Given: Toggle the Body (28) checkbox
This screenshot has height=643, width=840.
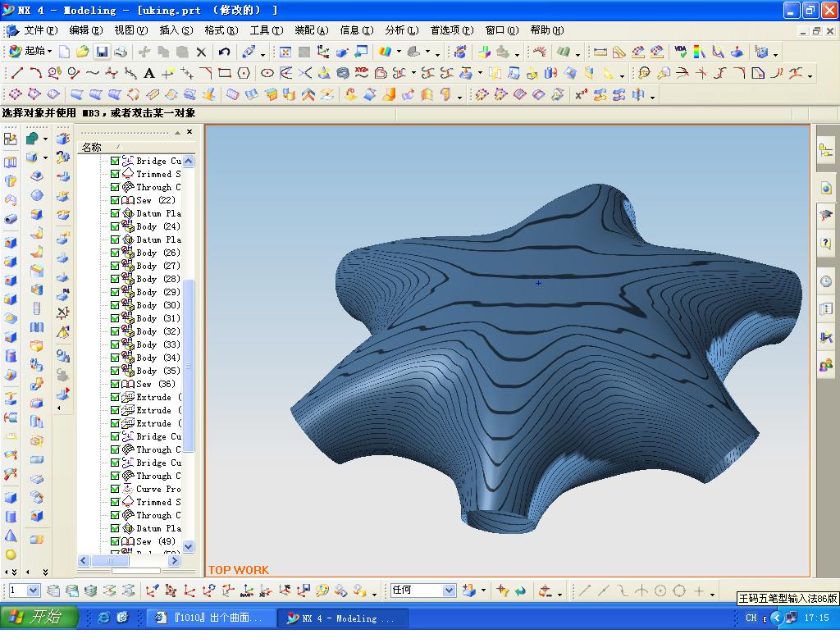Looking at the screenshot, I should (x=115, y=279).
